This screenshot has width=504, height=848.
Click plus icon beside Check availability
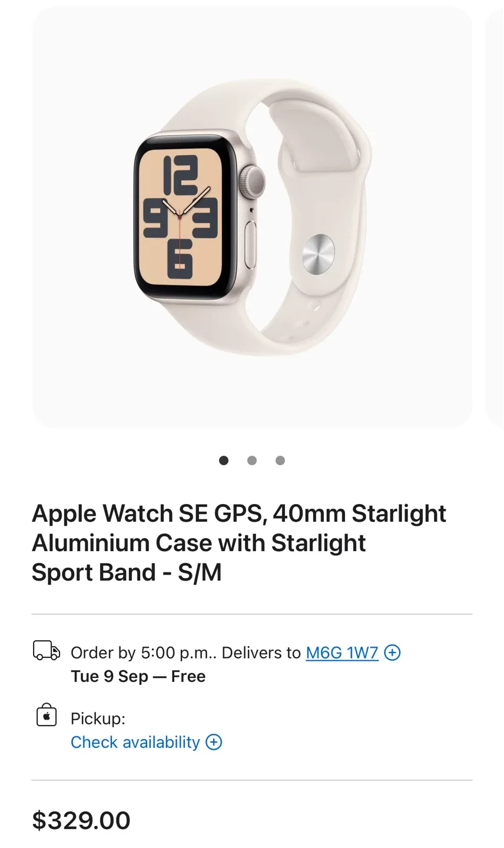tap(214, 742)
